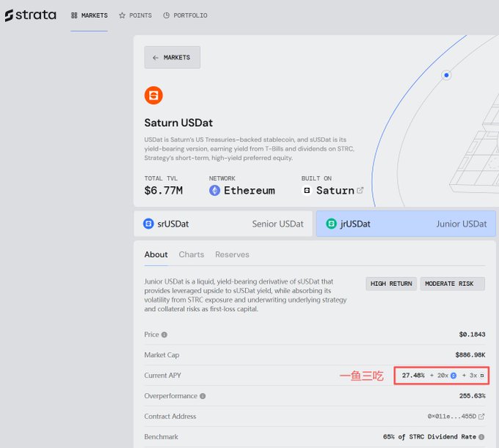Screen dimensions: 499x448
Task: Switch to the About tab
Action: [x=156, y=254]
